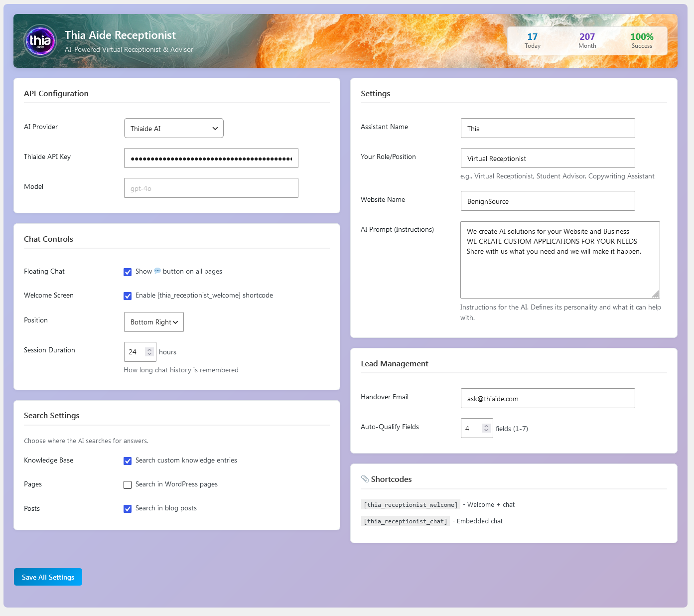Image resolution: width=694 pixels, height=616 pixels.
Task: Click 'Search in blog posts' label
Action: click(x=166, y=508)
